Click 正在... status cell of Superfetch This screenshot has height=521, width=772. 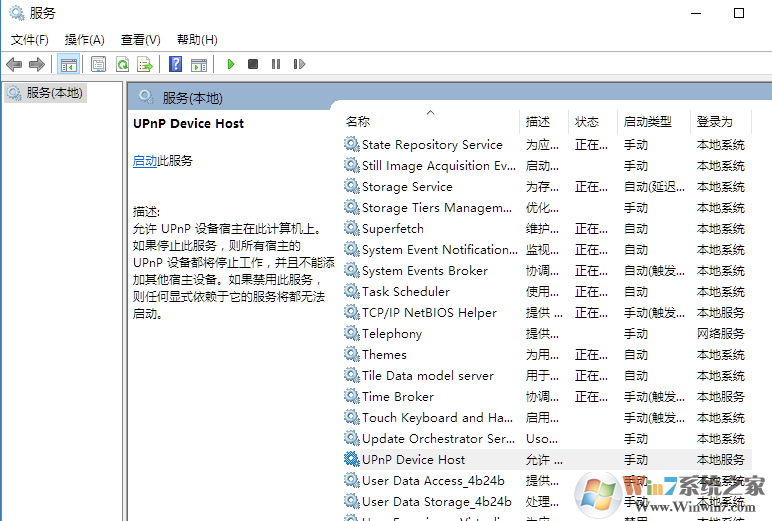591,229
